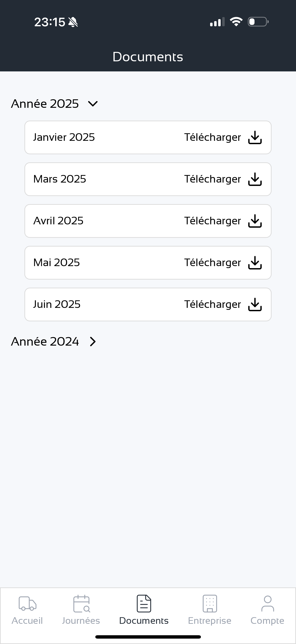This screenshot has width=296, height=644.
Task: Tap the download icon for Janvier 2025
Action: [255, 137]
